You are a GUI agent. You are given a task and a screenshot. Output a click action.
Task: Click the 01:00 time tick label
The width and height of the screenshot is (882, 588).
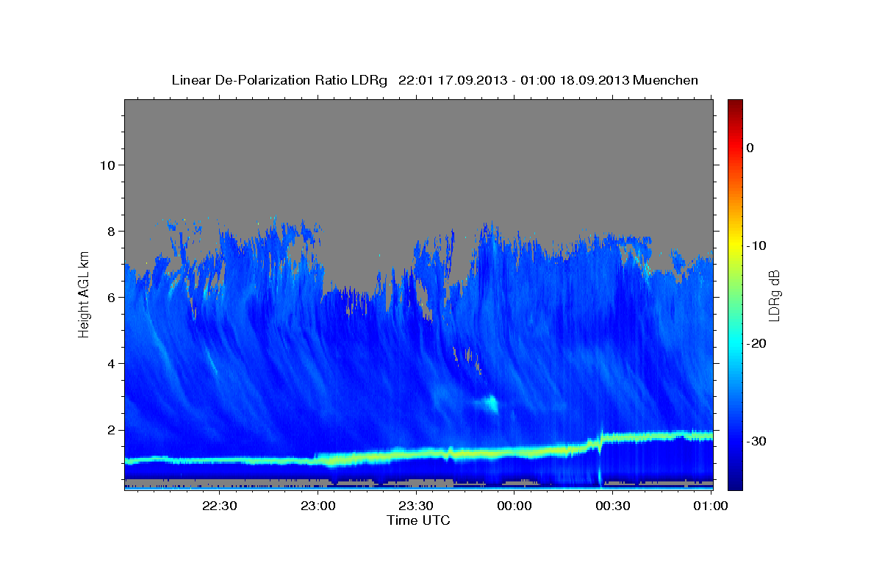[711, 506]
